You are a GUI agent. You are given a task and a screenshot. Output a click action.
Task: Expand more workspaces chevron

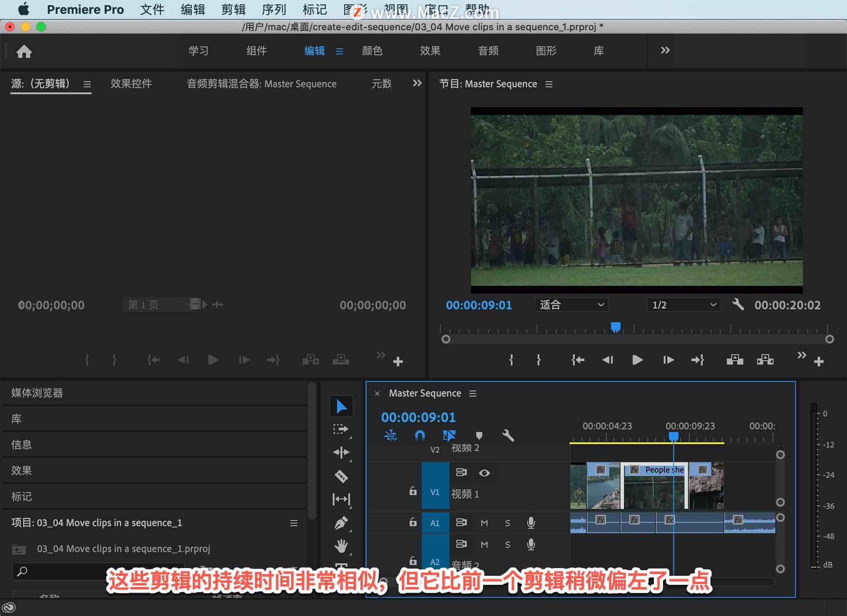[x=665, y=51]
